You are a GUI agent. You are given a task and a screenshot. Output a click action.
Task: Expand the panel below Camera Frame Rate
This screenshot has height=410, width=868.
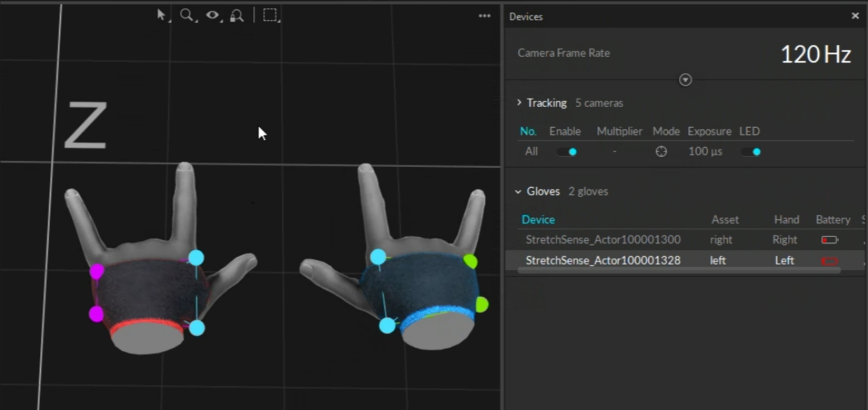click(x=685, y=80)
